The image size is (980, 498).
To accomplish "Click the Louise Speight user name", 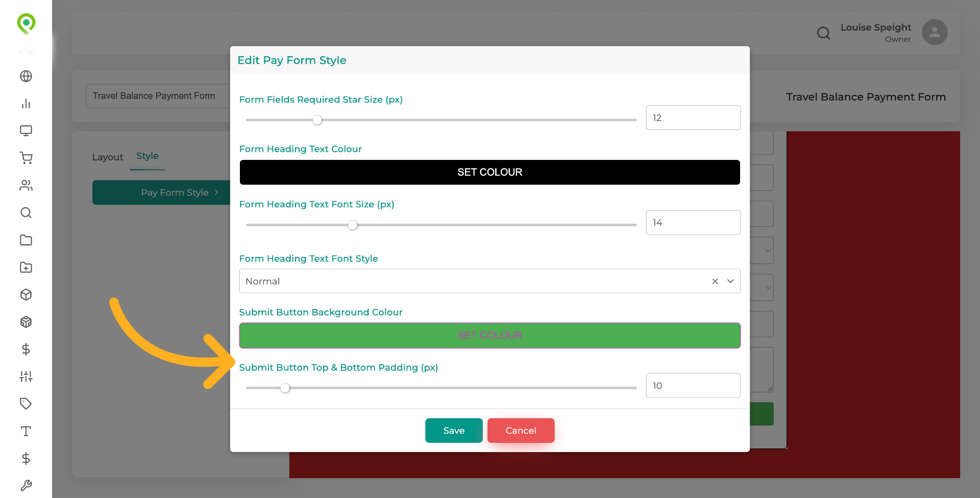I will [x=876, y=28].
